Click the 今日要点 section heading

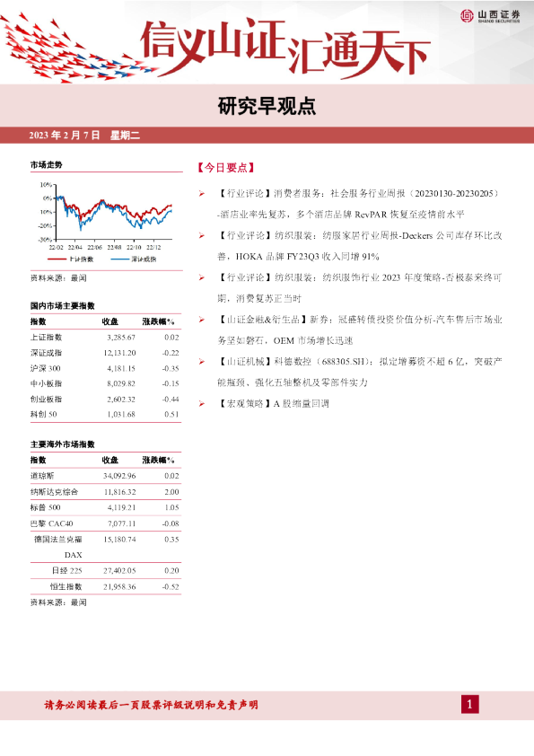tap(225, 168)
